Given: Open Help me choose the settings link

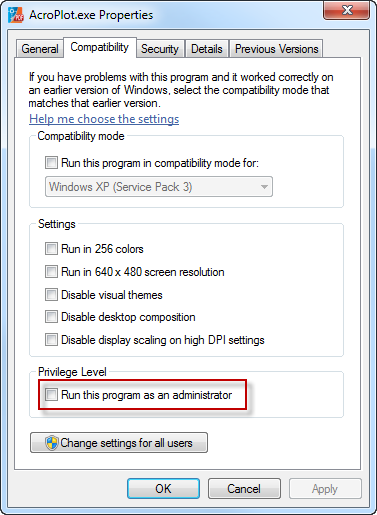Looking at the screenshot, I should tap(104, 119).
